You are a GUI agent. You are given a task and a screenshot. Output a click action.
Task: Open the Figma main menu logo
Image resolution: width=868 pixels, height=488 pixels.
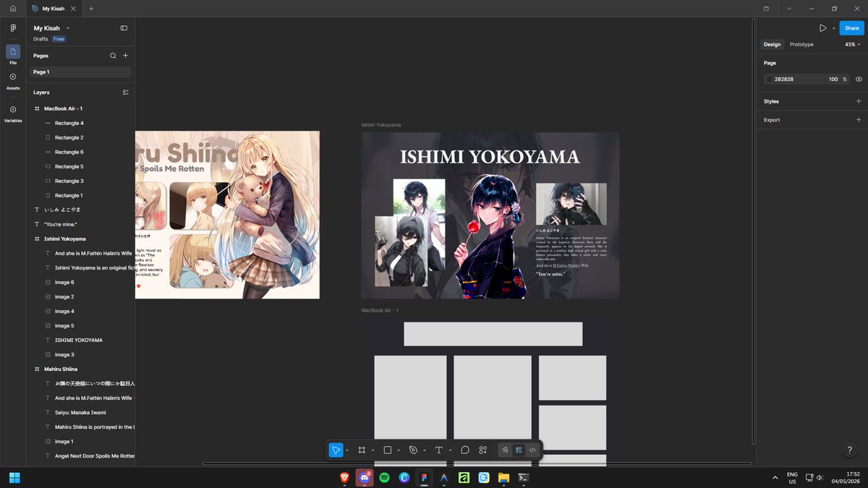pos(13,28)
